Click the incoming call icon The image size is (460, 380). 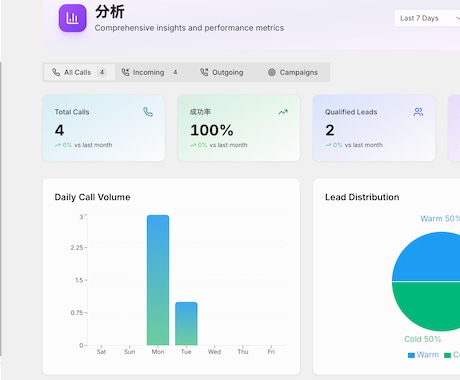125,72
